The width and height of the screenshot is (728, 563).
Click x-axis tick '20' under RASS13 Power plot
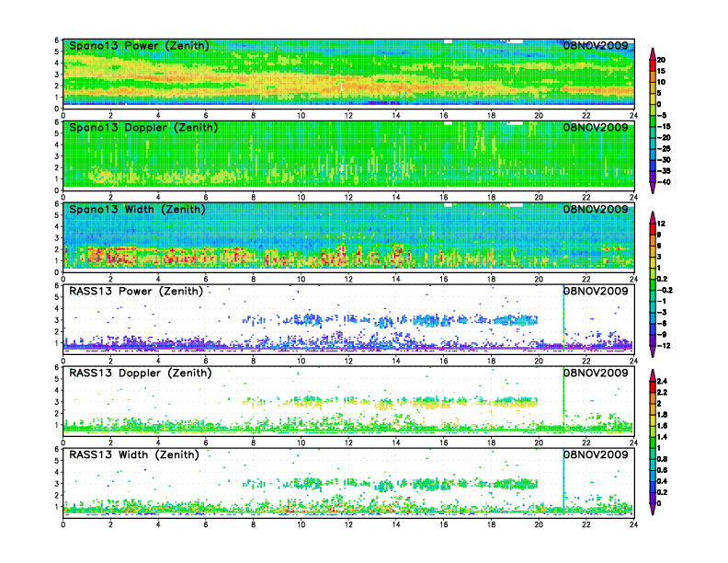[539, 361]
